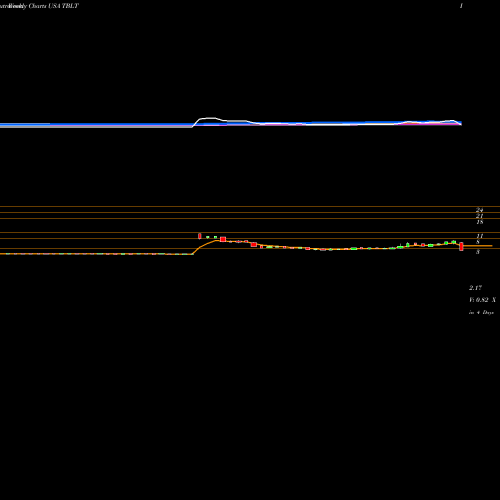Screen dimensions: 500x500
Task: Click the price axis label '18'
Action: tap(480, 222)
